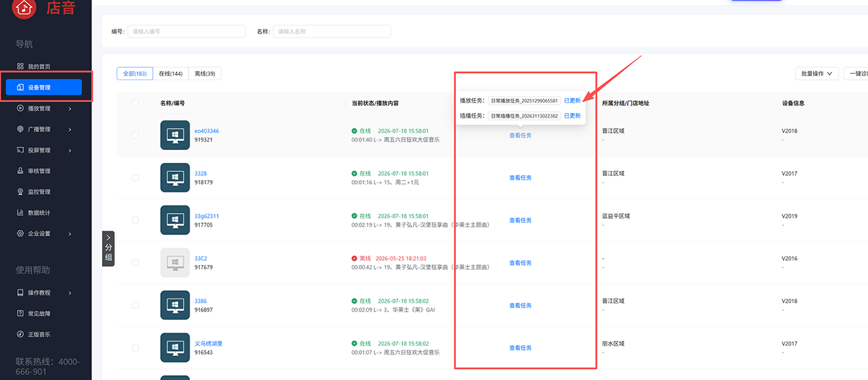Expand the 分组 side panel handle
The height and width of the screenshot is (380, 868).
[x=108, y=249]
